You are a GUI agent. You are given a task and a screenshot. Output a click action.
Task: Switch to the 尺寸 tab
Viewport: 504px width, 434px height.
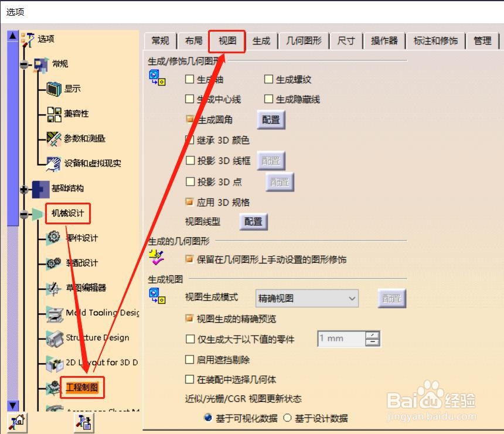click(x=345, y=41)
